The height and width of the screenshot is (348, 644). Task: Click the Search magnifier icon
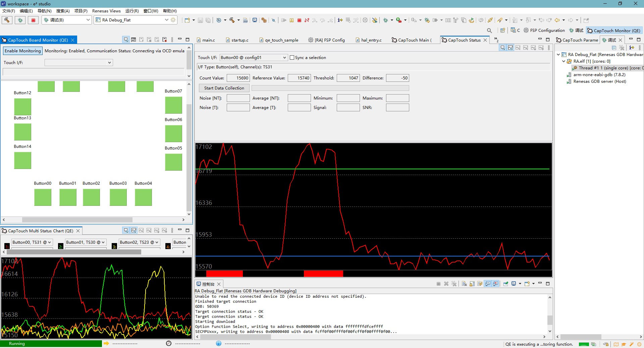tap(489, 31)
